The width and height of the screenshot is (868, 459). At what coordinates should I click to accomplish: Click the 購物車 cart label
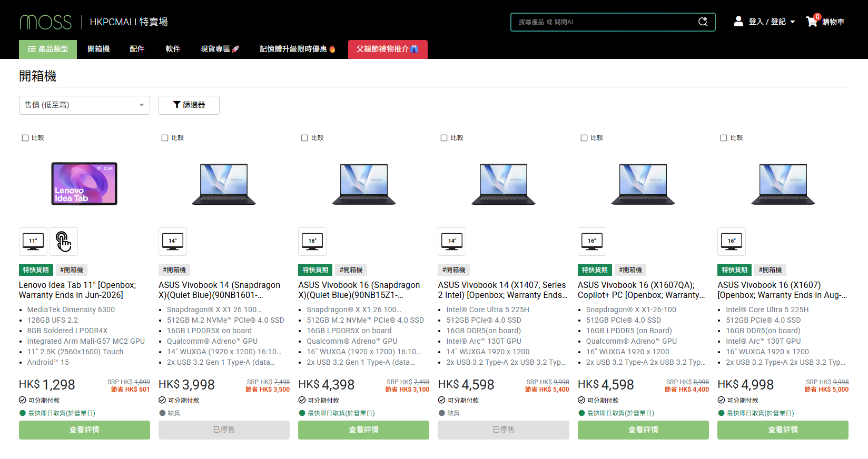(x=833, y=22)
